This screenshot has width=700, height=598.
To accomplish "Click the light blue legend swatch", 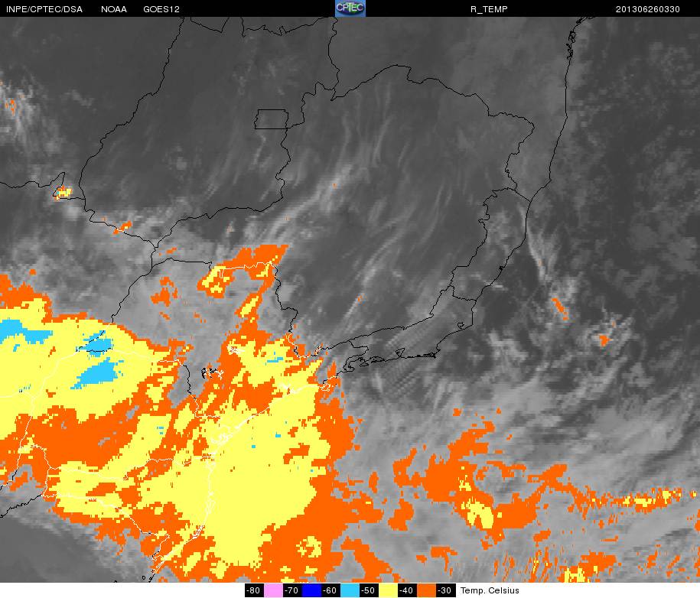I will point(350,590).
